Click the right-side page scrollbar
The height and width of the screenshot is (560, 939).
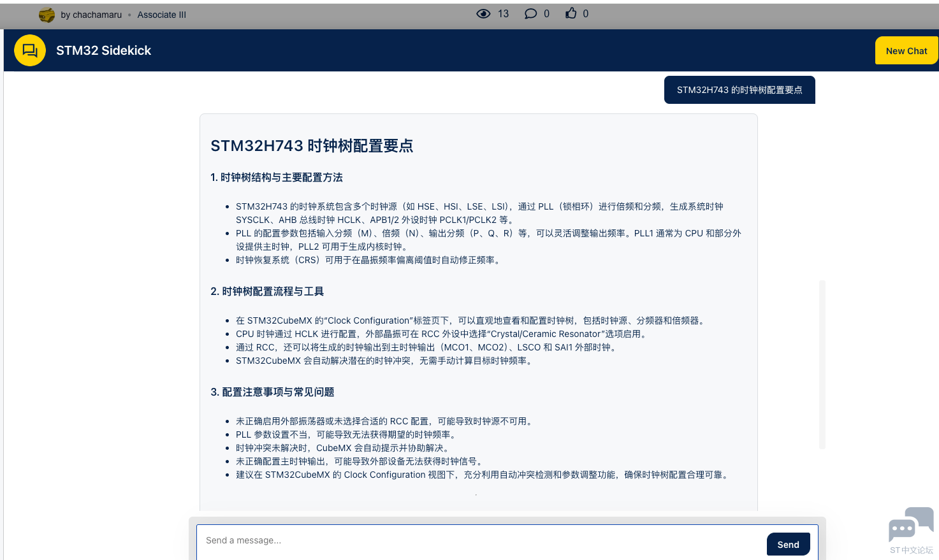click(x=822, y=363)
